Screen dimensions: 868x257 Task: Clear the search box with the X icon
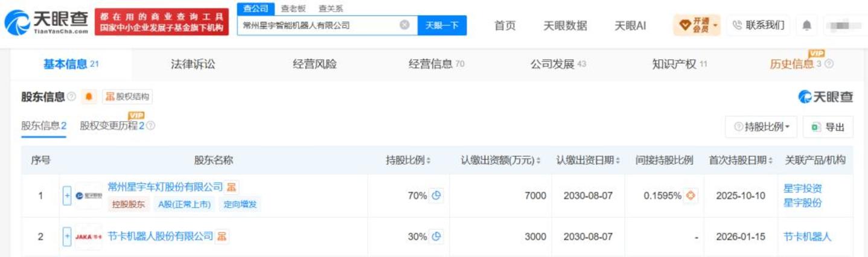pos(405,25)
